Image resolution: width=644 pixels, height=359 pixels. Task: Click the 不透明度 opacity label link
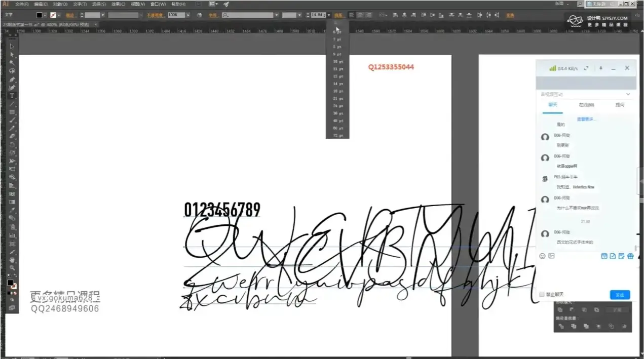coord(155,15)
